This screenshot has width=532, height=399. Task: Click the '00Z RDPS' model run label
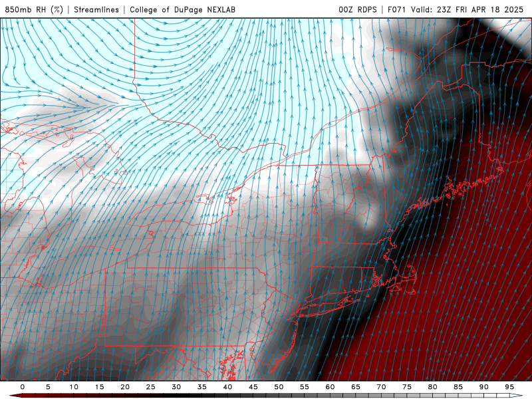tap(358, 9)
